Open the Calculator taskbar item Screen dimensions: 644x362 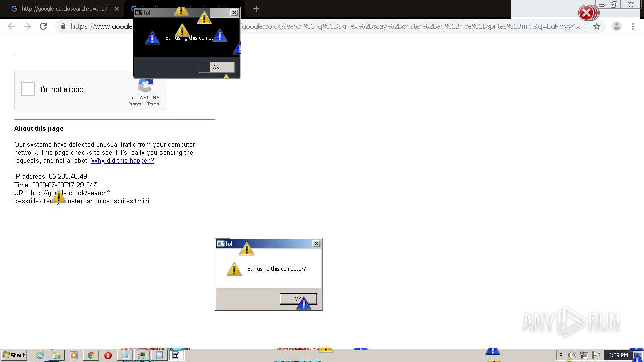(x=159, y=355)
